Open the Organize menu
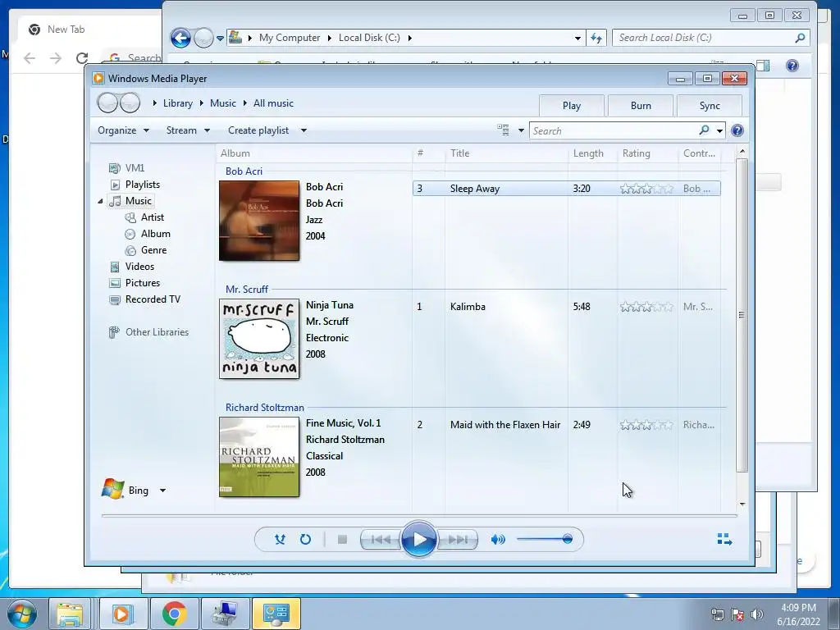Viewport: 840px width, 630px height. (123, 130)
